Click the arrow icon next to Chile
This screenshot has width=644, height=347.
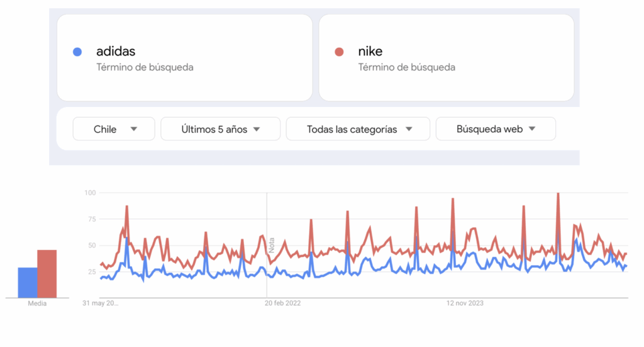[x=134, y=129]
